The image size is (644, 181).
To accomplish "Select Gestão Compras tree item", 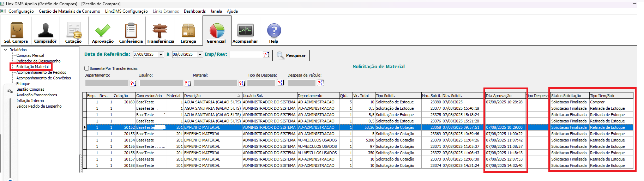I will pyautogui.click(x=30, y=89).
